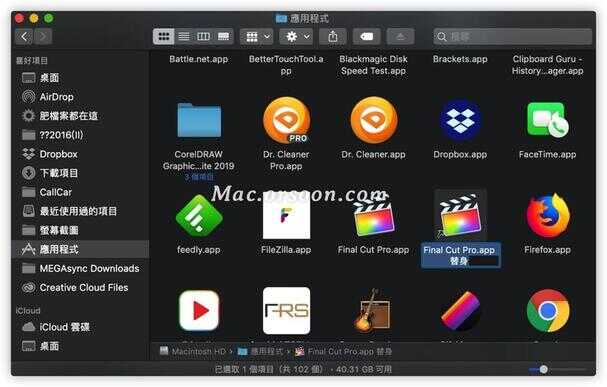Viewport: 607px width, 387px height.
Task: Open the group-by arrangement dropdown
Action: coord(257,37)
